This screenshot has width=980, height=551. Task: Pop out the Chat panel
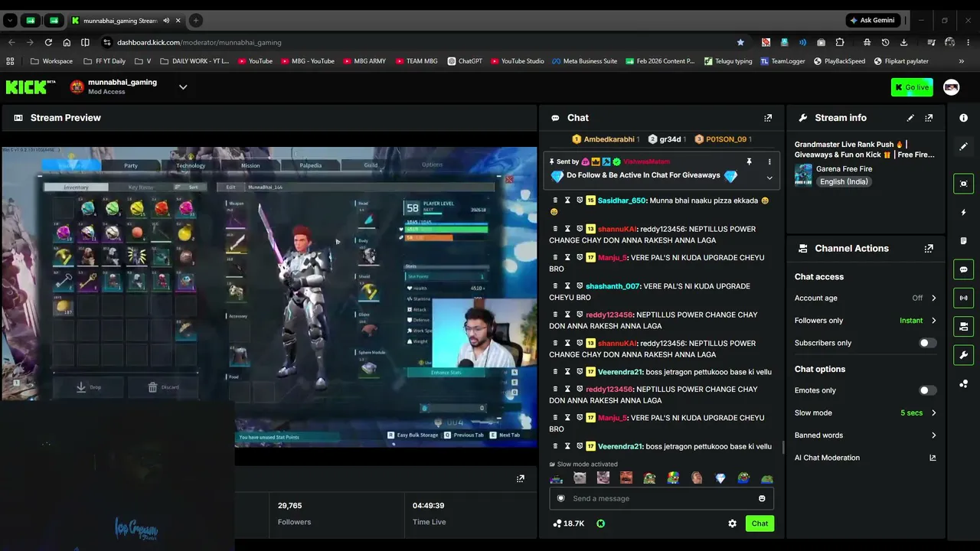point(768,118)
